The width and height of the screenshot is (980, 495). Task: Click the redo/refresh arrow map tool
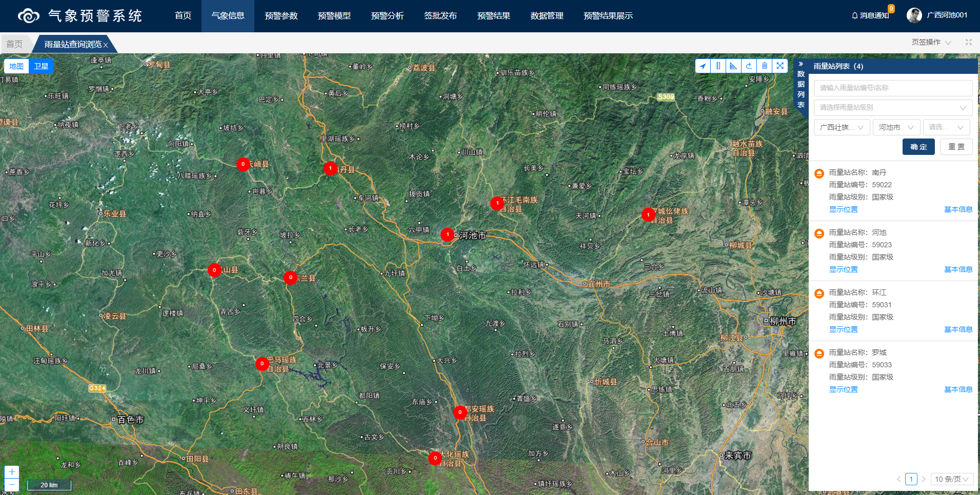pos(749,66)
